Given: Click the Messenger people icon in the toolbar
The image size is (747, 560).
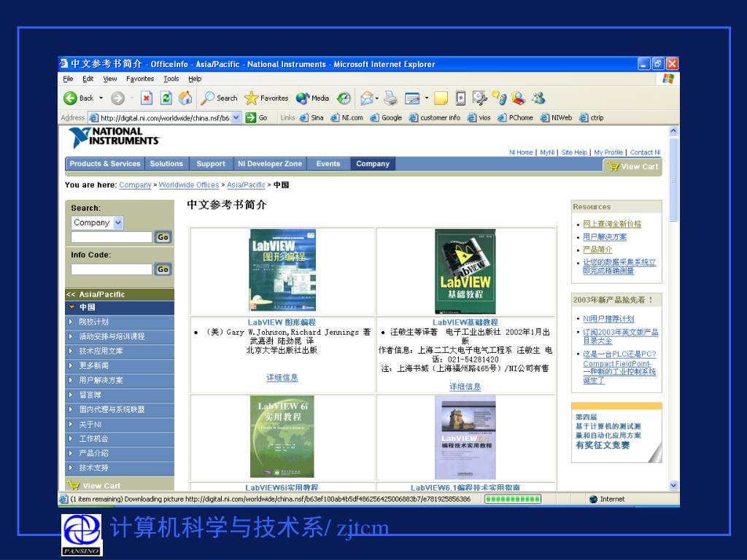Looking at the screenshot, I should coord(539,98).
